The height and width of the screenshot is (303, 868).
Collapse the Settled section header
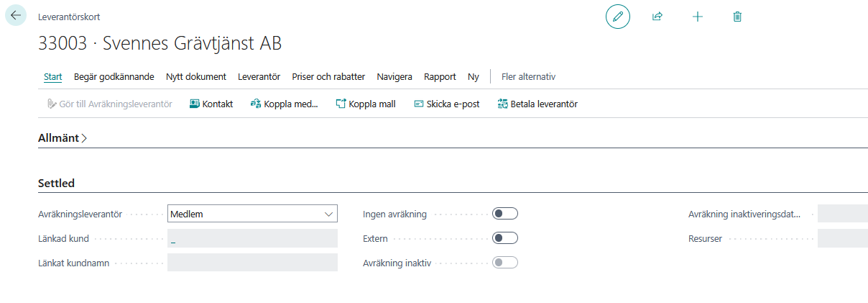point(57,184)
